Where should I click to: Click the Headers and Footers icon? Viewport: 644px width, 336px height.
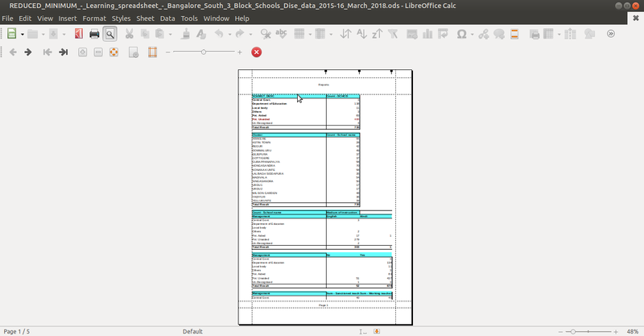(x=514, y=34)
